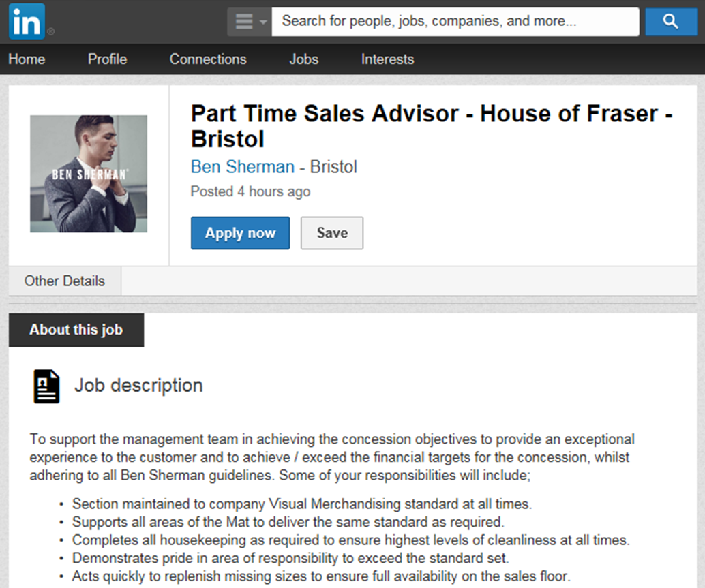Open the Profile menu item
705x588 pixels.
[x=108, y=59]
